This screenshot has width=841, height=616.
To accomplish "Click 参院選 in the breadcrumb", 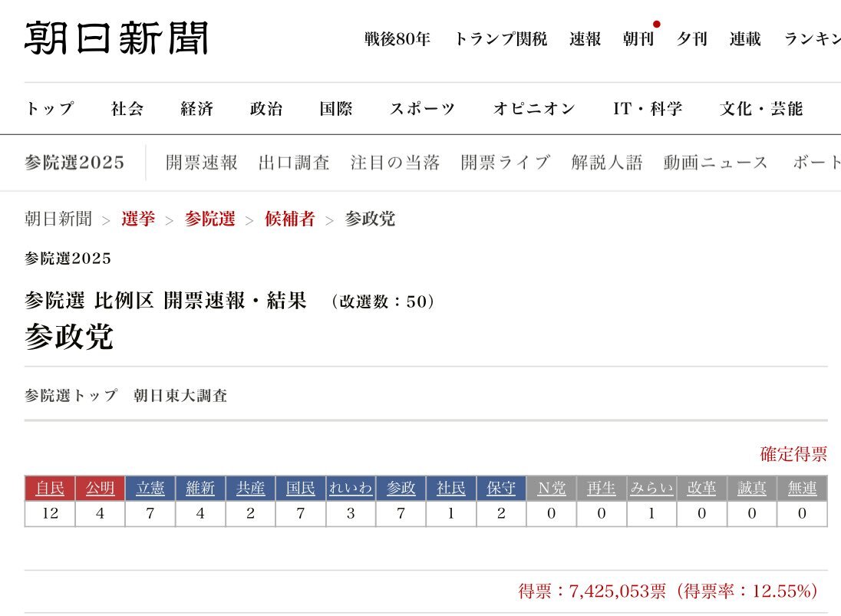I will pyautogui.click(x=209, y=219).
